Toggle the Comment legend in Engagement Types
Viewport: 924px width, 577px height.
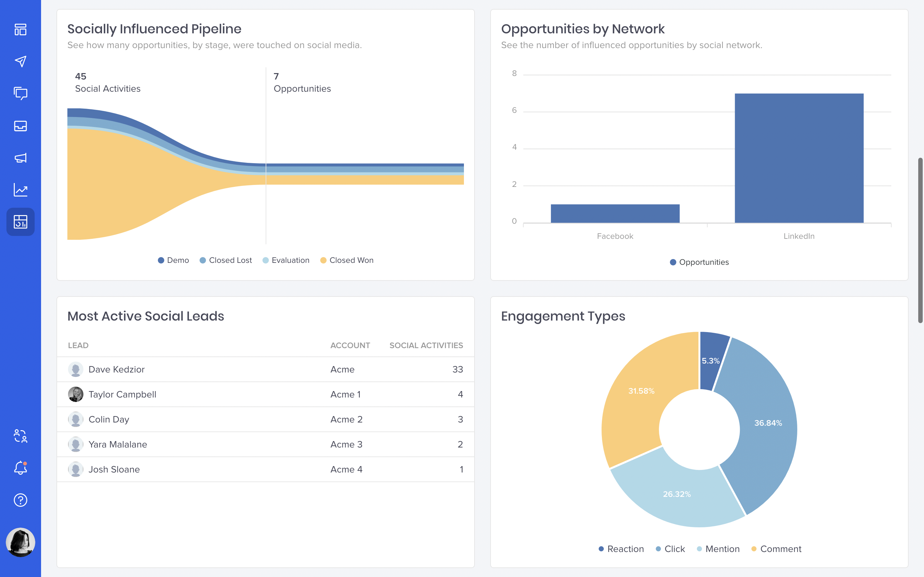[x=776, y=549]
